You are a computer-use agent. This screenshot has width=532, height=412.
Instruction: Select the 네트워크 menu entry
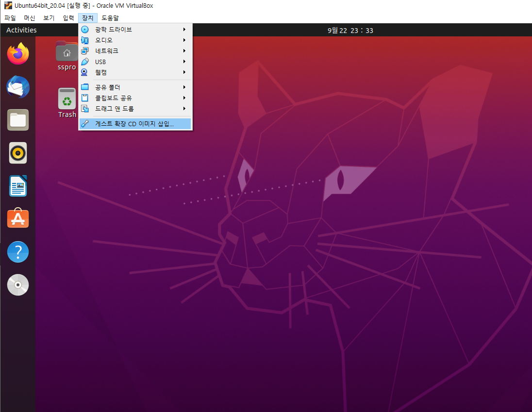[x=135, y=51]
